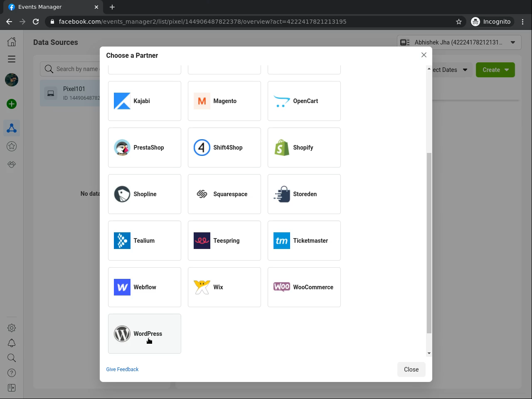
Task: Open the Partner Integrations handshake icon
Action: 12,164
